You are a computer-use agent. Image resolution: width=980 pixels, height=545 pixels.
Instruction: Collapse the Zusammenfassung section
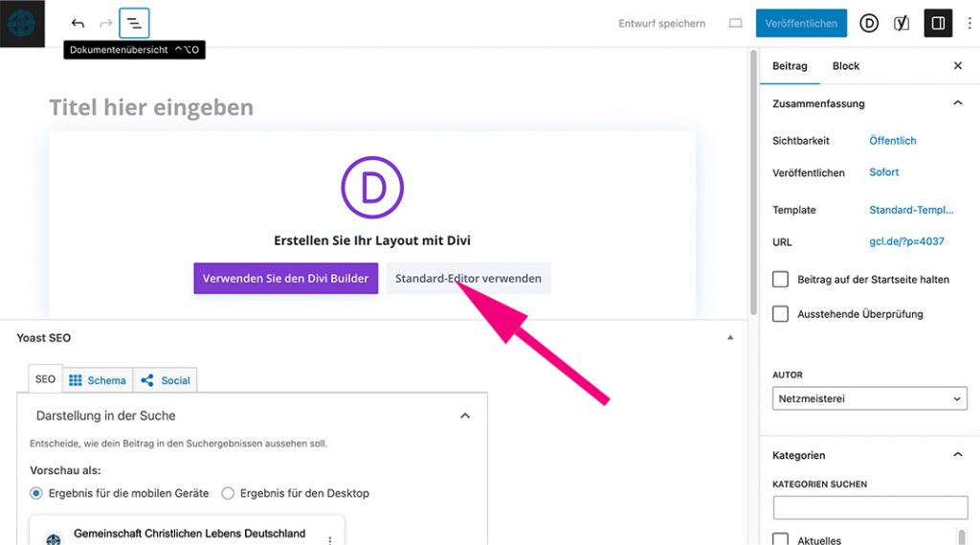click(957, 103)
